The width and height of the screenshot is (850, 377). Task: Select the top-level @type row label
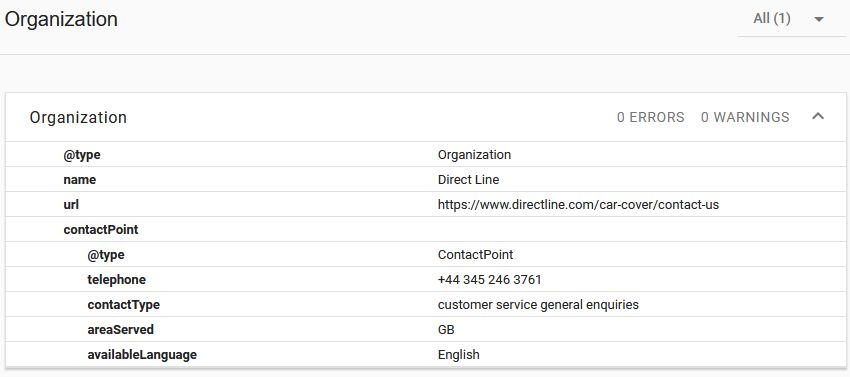[x=82, y=155]
